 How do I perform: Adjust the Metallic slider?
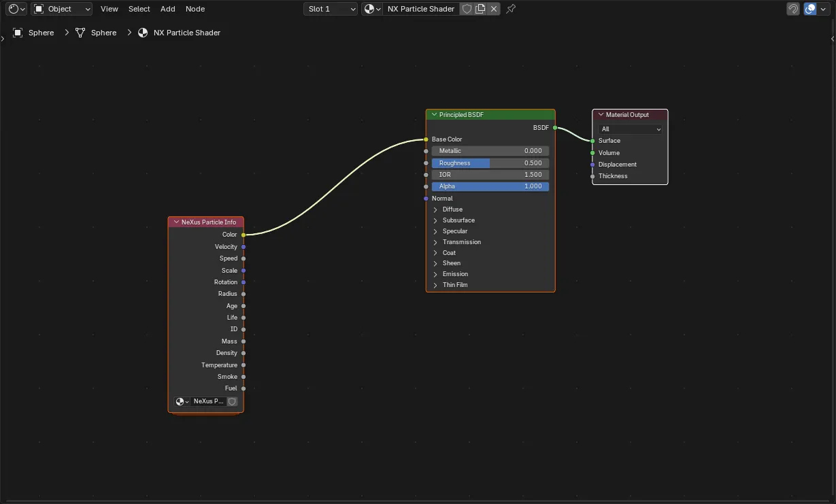(490, 151)
